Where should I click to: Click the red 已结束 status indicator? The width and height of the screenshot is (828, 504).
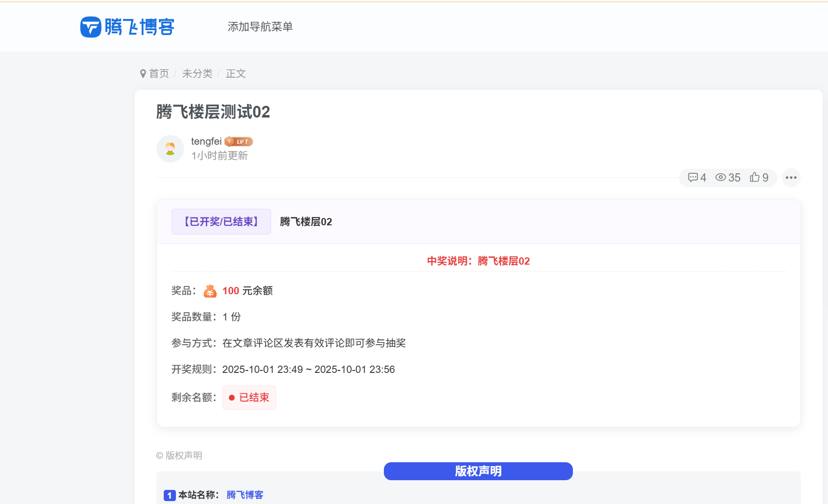(x=249, y=397)
